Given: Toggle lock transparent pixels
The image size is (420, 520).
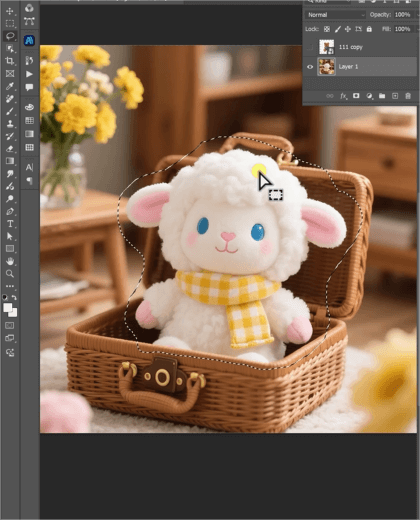Looking at the screenshot, I should [x=327, y=29].
